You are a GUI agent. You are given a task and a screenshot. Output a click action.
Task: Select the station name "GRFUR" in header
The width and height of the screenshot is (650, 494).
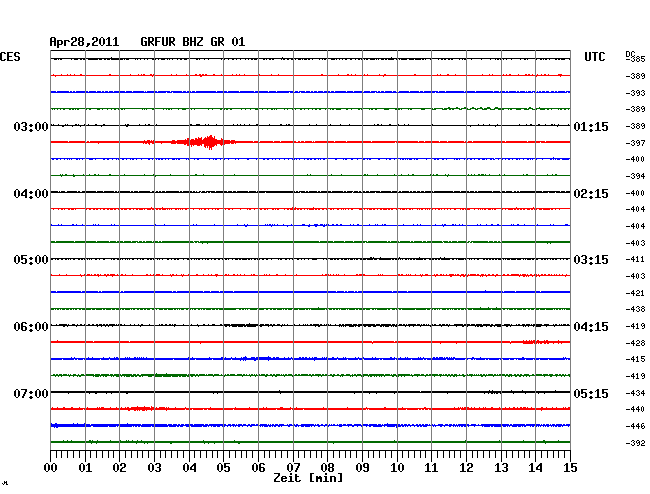tap(158, 42)
